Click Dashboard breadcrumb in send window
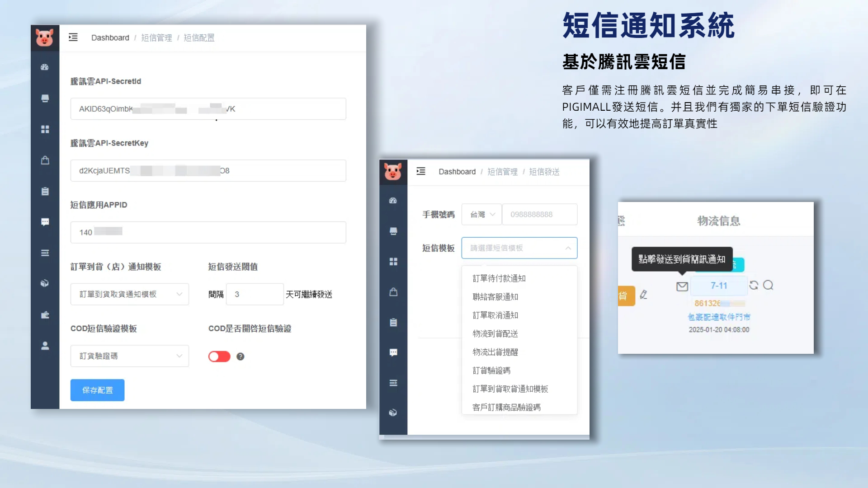 (x=457, y=172)
